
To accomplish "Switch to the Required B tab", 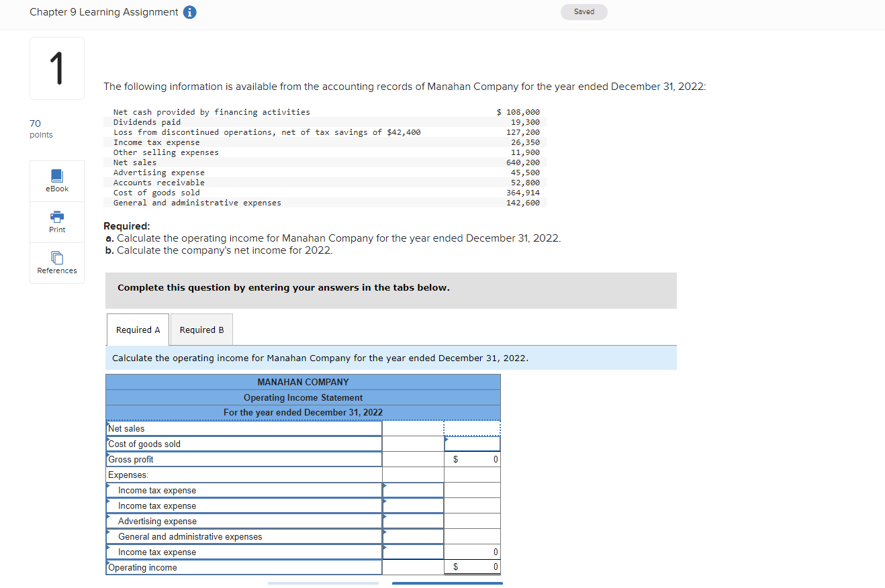I will coord(201,330).
